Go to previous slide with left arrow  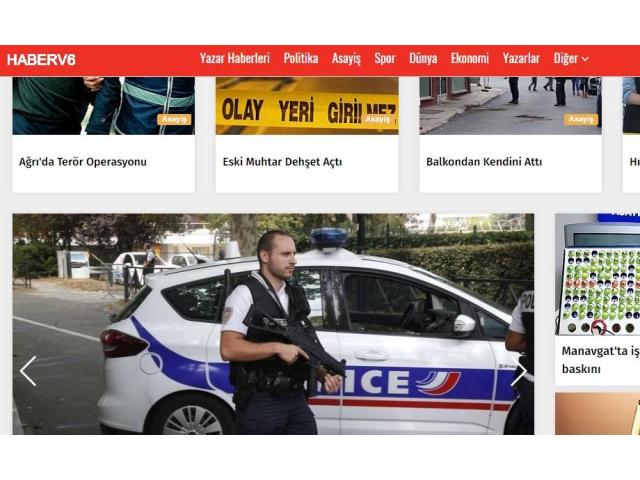pyautogui.click(x=28, y=371)
